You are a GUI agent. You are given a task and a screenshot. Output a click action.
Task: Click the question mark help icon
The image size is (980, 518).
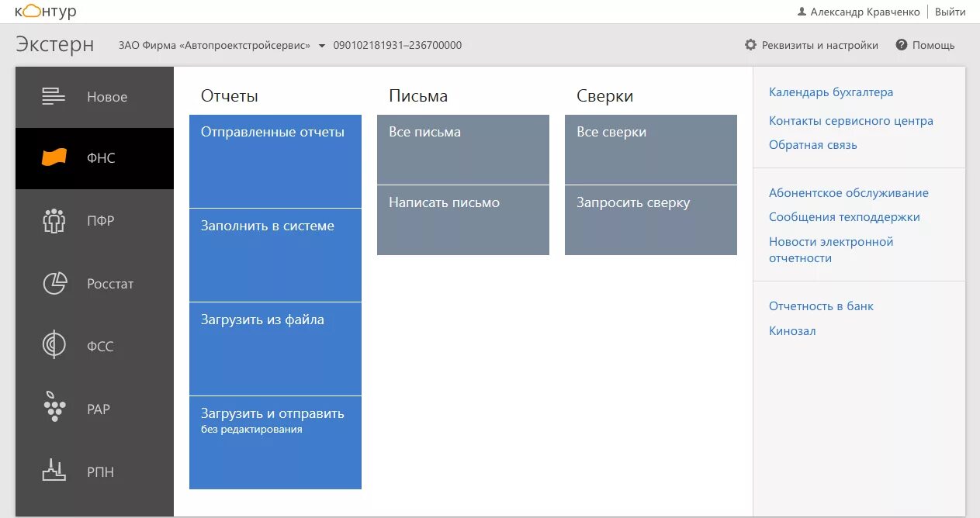click(901, 45)
